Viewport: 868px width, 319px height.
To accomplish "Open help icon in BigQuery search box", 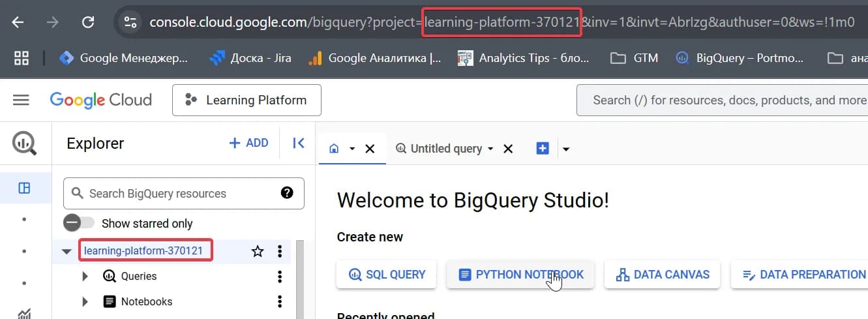I will (x=287, y=193).
